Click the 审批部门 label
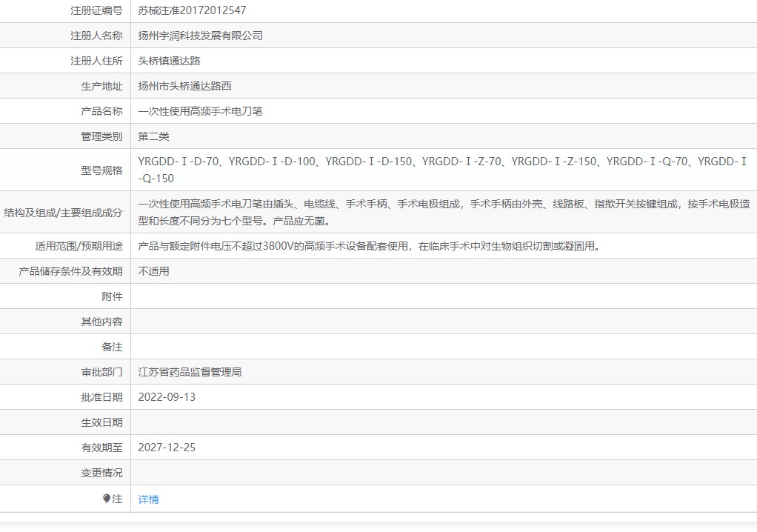 [102, 372]
